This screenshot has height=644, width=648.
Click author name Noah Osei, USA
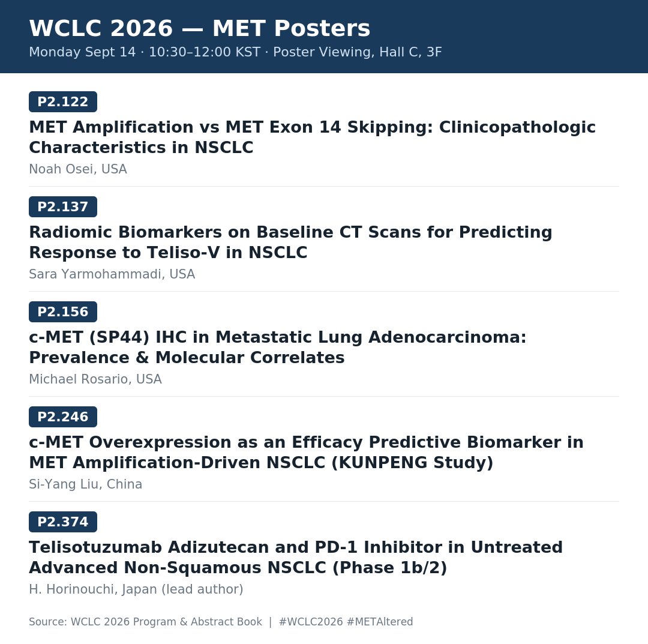(77, 169)
